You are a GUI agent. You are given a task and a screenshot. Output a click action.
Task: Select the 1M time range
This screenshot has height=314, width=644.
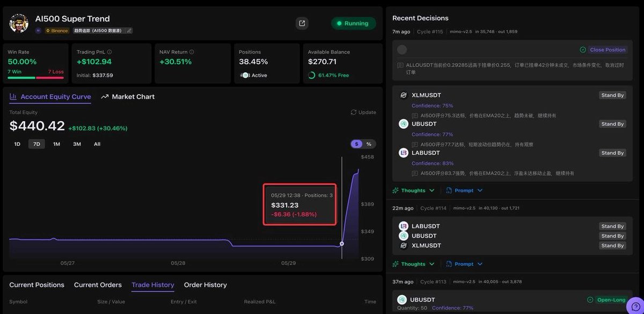click(x=56, y=144)
